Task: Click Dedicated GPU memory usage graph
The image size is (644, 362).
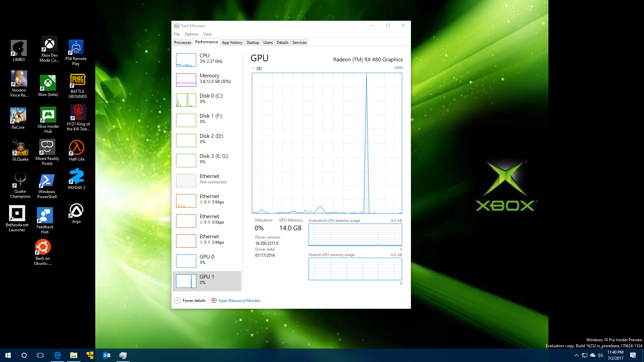Action: pyautogui.click(x=355, y=235)
